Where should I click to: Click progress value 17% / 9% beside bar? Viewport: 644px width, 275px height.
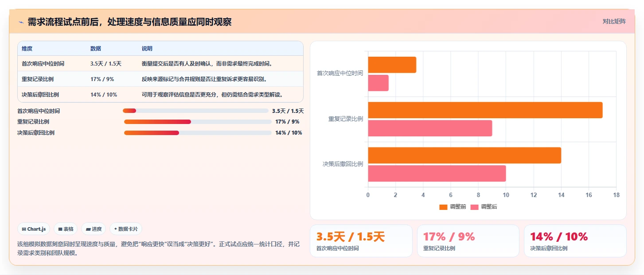tap(287, 122)
